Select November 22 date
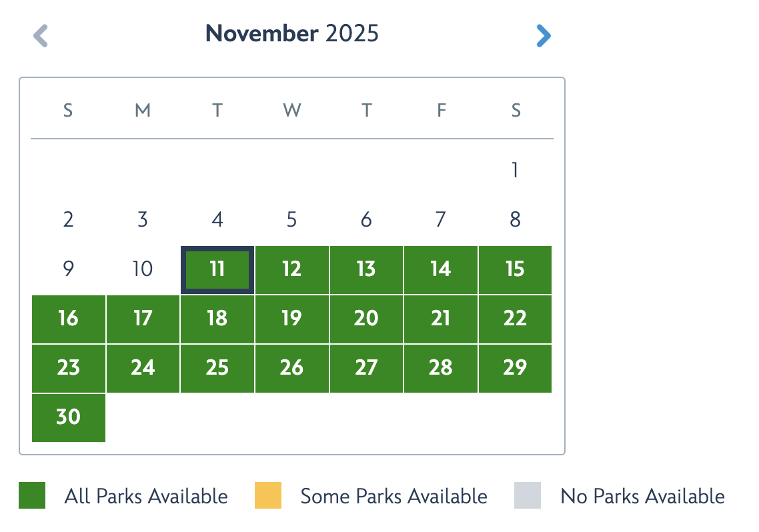Screen dimensions: 759x532 point(515,319)
